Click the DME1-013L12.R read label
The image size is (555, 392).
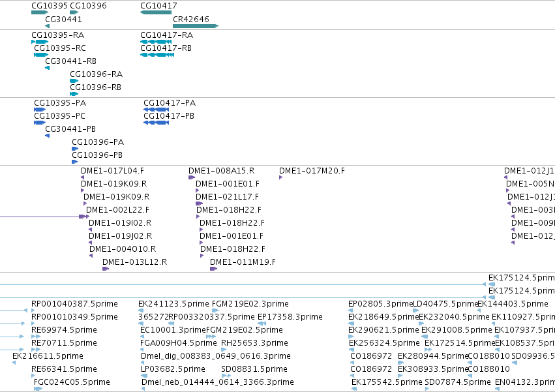pos(135,262)
